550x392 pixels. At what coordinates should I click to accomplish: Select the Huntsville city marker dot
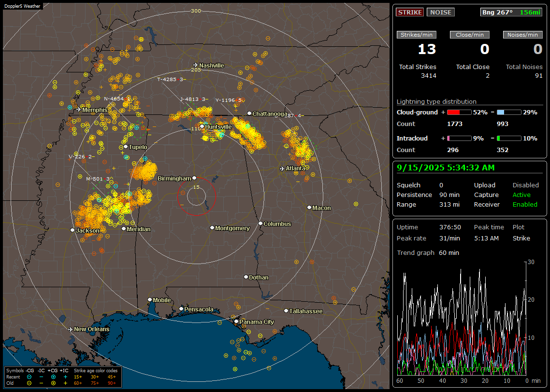[202, 126]
